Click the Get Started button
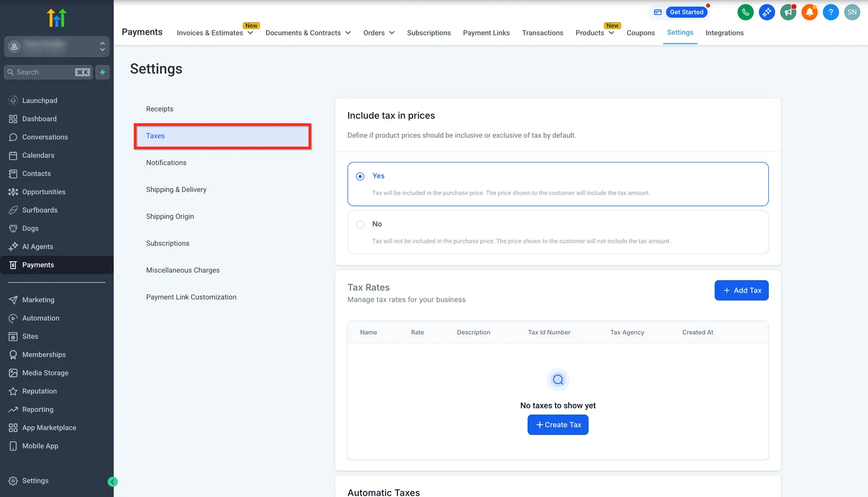Viewport: 868px width, 497px height. click(686, 12)
